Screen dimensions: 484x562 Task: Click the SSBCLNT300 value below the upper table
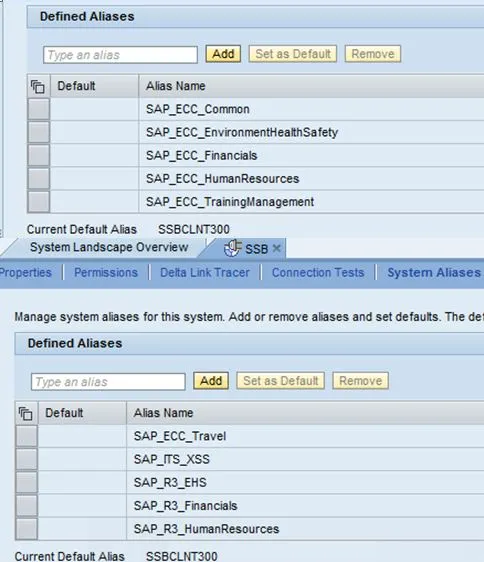(194, 229)
